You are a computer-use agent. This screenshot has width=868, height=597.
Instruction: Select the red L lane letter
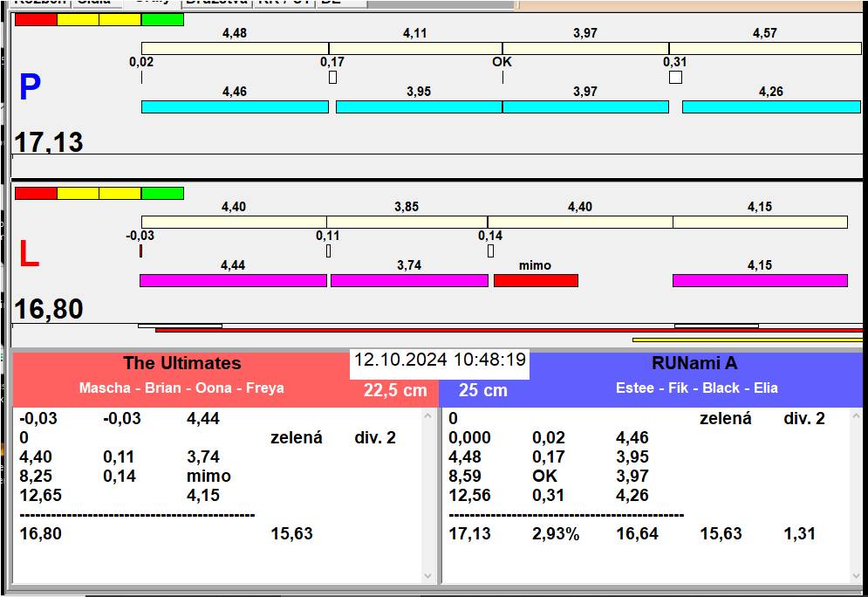29,254
